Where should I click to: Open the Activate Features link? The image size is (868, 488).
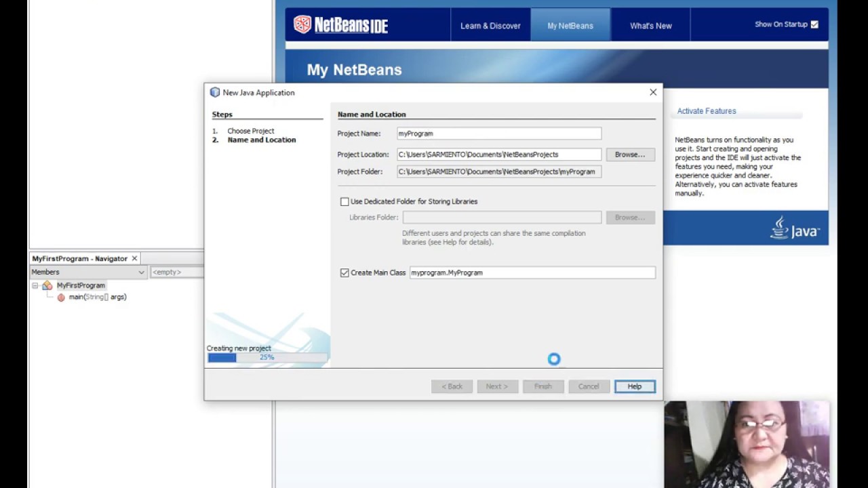[706, 111]
